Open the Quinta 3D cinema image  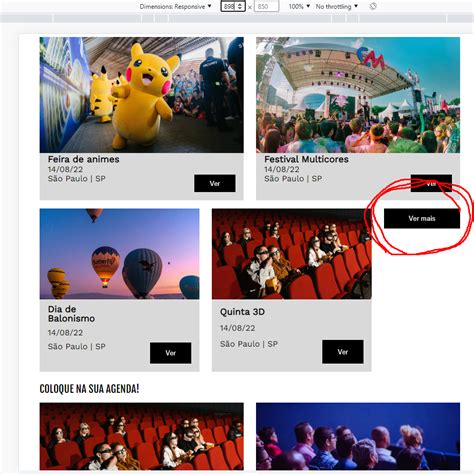coord(292,254)
